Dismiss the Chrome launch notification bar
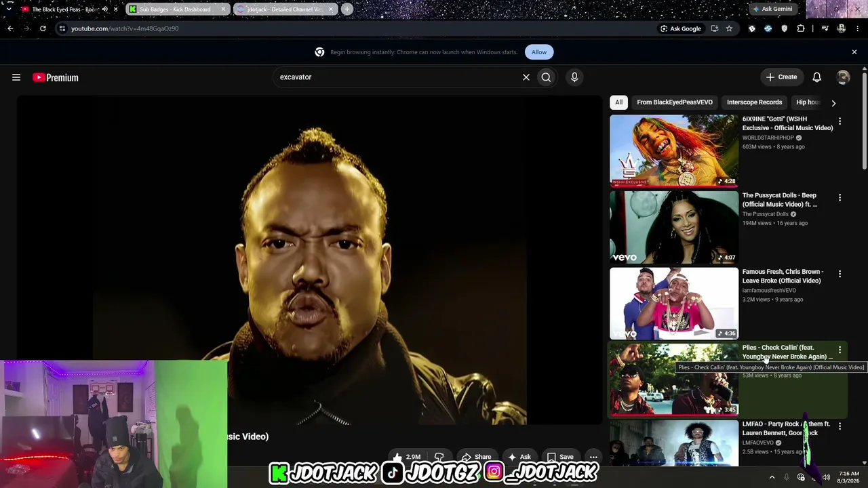The image size is (868, 488). pyautogui.click(x=854, y=52)
